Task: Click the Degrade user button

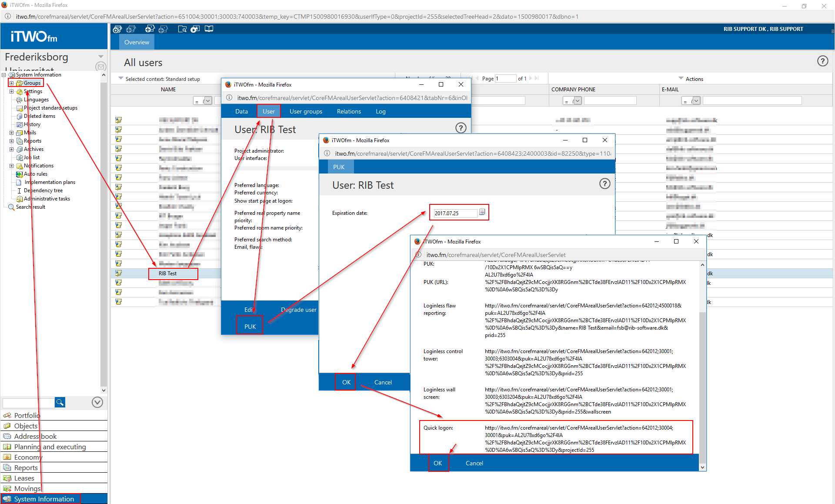Action: (298, 310)
